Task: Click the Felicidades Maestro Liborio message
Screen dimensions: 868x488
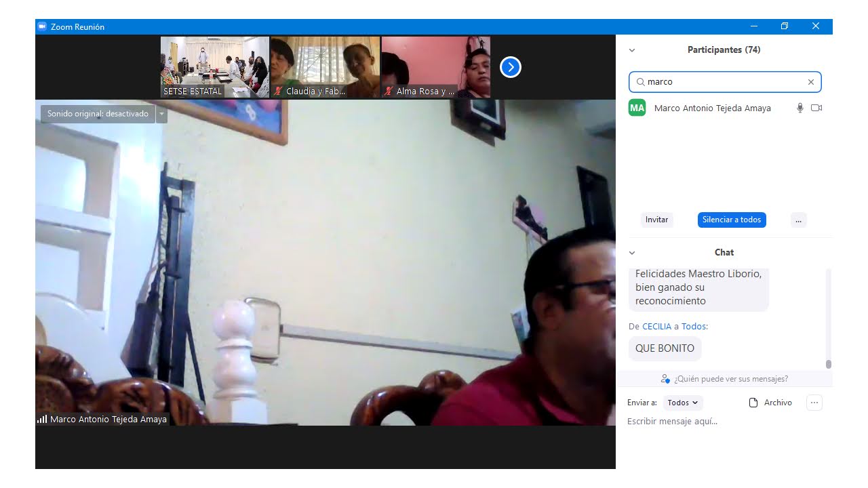Action: [698, 288]
